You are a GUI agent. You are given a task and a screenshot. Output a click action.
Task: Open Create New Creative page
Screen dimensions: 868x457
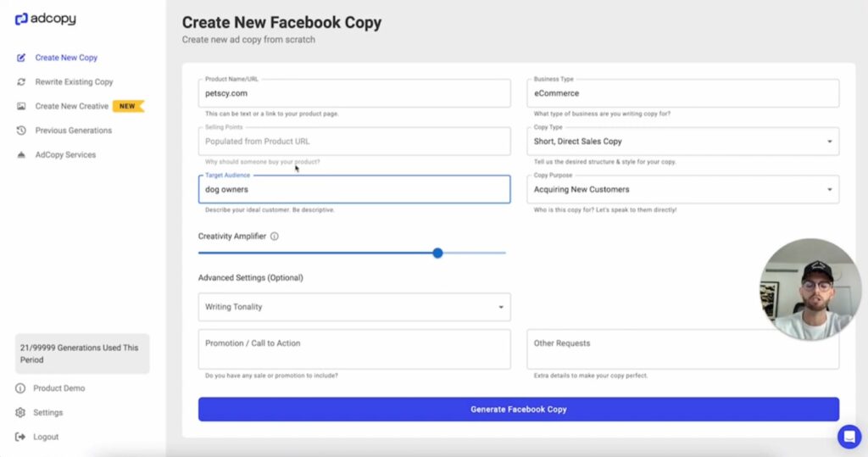point(72,106)
